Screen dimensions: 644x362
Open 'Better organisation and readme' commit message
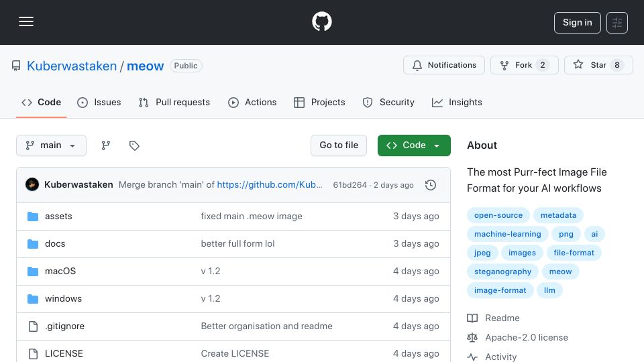pyautogui.click(x=266, y=326)
